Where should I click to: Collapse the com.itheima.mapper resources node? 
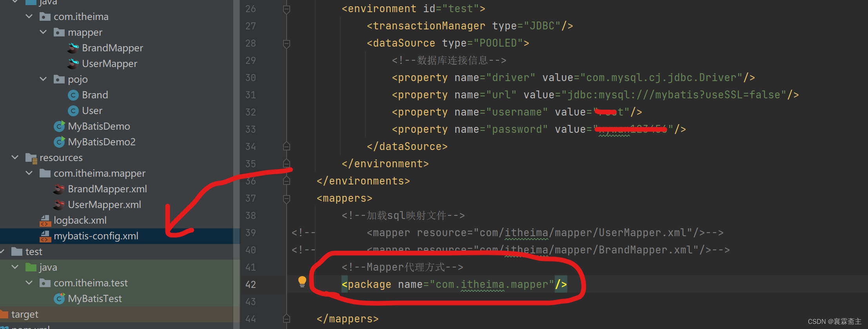[29, 173]
